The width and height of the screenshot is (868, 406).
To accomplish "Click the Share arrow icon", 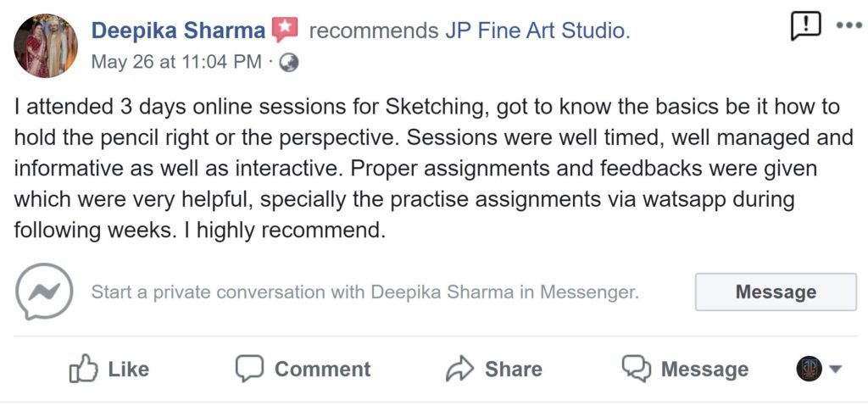I will (460, 369).
